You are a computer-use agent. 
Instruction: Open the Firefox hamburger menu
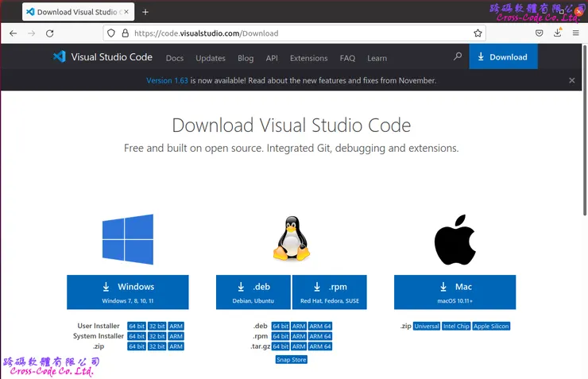(x=575, y=33)
